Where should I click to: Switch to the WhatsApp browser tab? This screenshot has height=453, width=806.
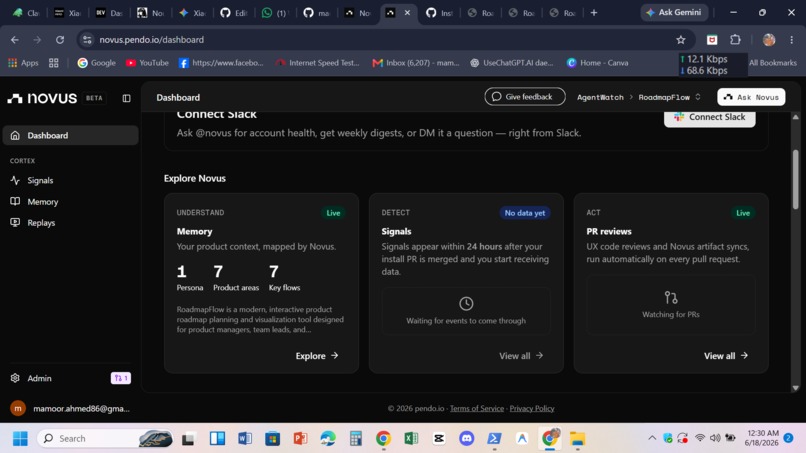pyautogui.click(x=276, y=13)
